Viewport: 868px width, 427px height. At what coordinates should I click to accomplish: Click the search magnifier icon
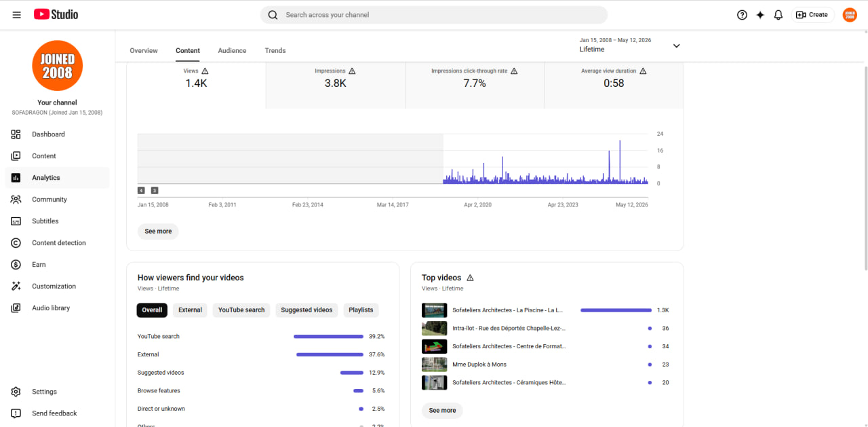(x=273, y=15)
